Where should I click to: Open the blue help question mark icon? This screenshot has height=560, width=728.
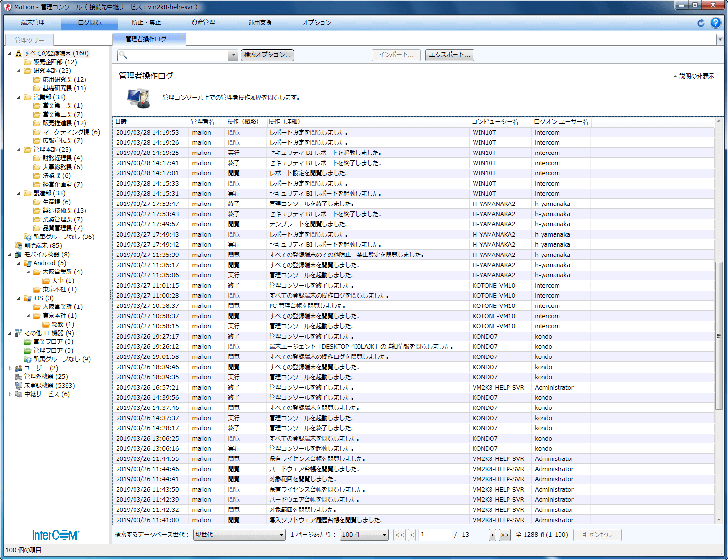click(x=715, y=23)
